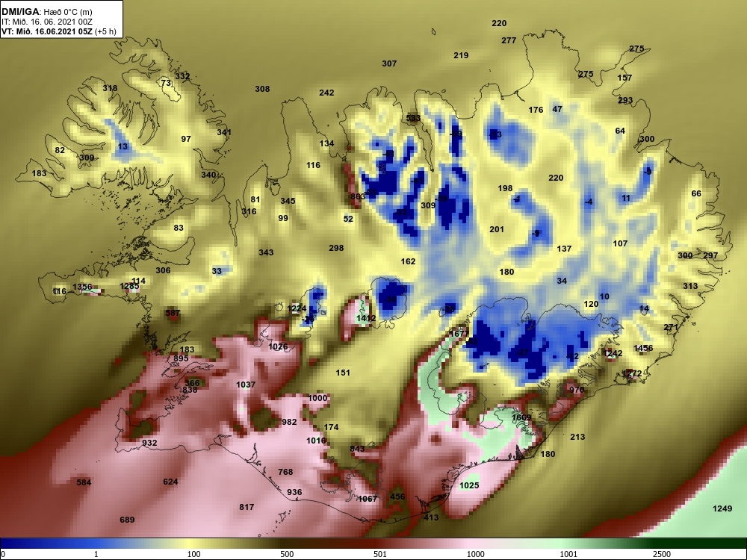Click the map value '66'
This screenshot has width=747, height=560.
pos(696,194)
